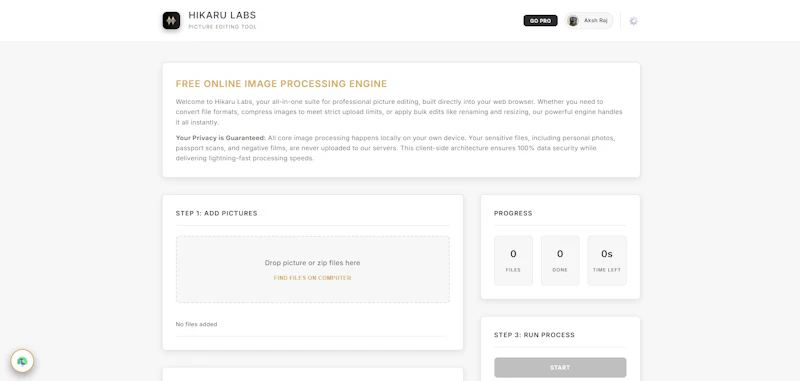Click the PROGRESS heading

tap(513, 213)
